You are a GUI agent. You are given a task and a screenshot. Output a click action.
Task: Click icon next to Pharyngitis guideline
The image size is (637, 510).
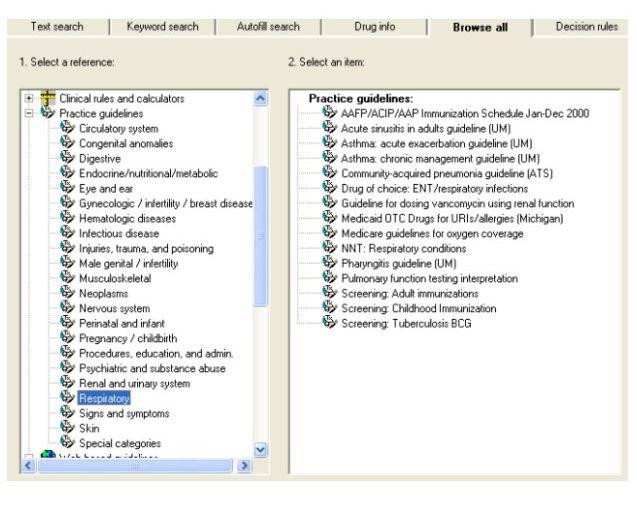point(329,263)
